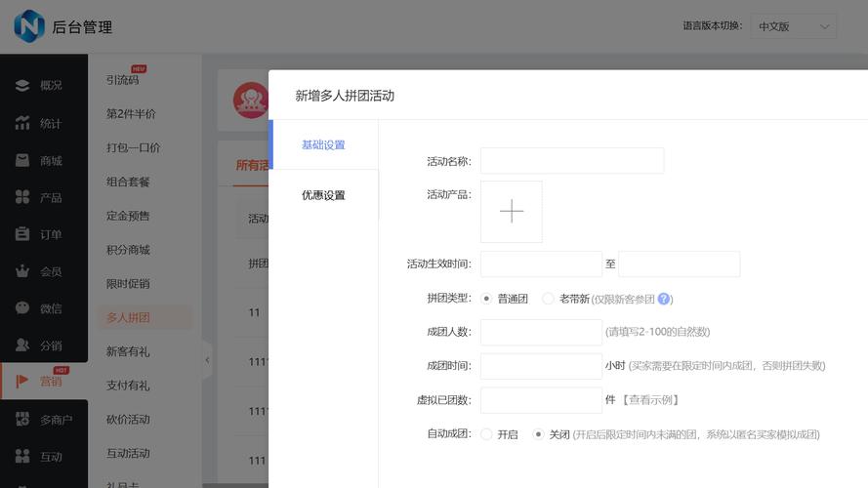Open 订单 orders icon in sidebar
This screenshot has height=488, width=868.
[22, 234]
